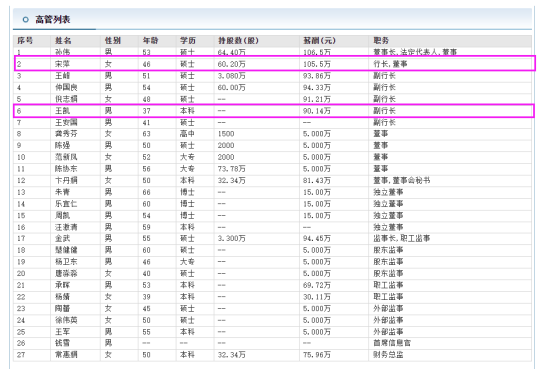Click the salary value 94.33万

pyautogui.click(x=317, y=88)
